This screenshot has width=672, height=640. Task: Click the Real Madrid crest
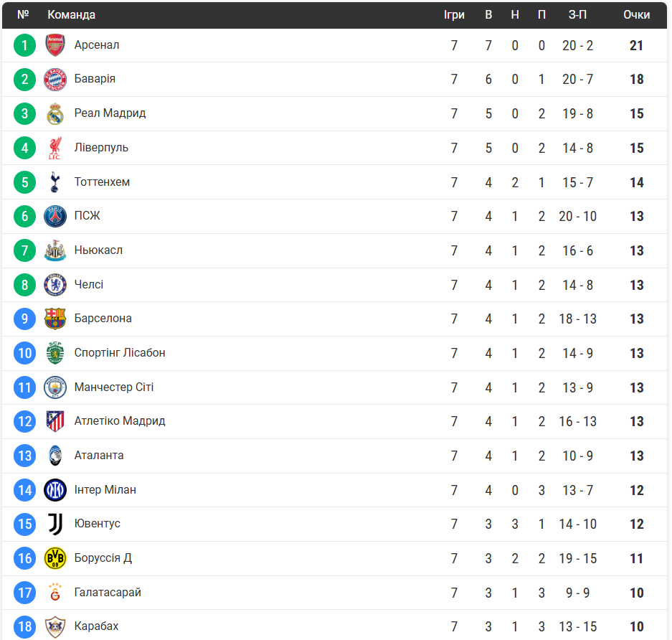55,113
